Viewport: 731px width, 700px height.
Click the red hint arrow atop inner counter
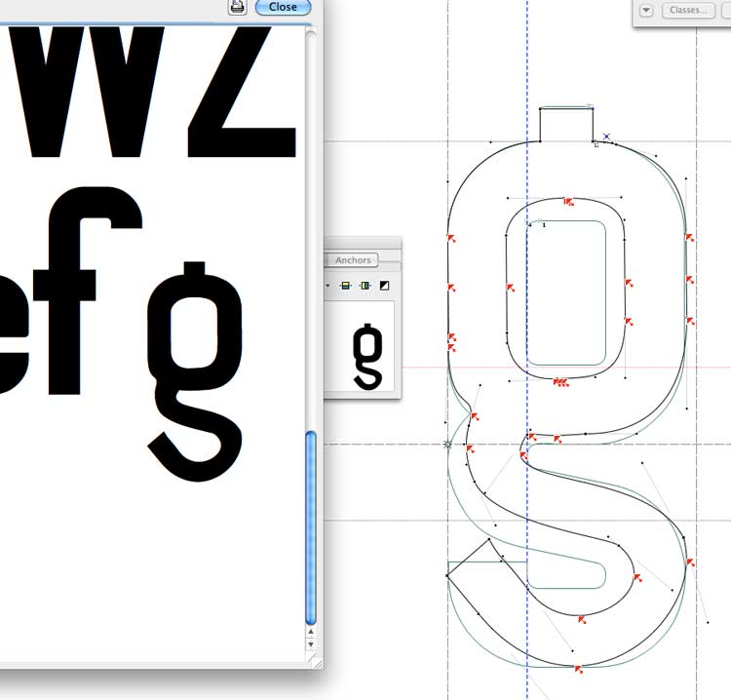coord(568,202)
